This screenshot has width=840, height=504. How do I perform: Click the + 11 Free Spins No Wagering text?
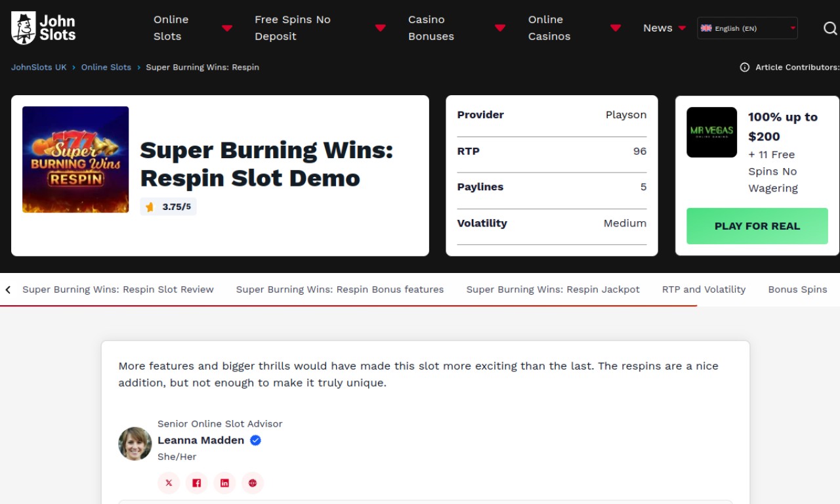[773, 171]
